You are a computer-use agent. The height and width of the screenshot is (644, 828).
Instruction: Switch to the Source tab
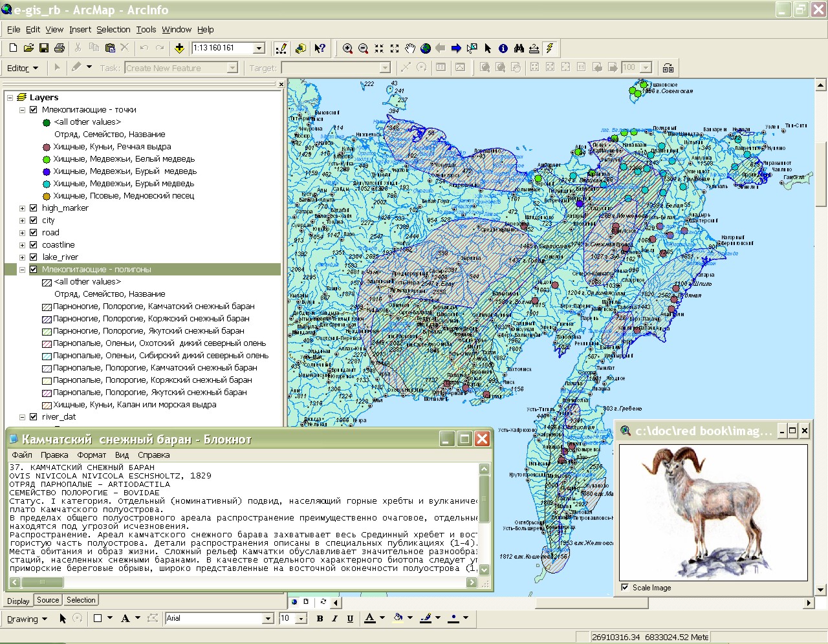48,600
